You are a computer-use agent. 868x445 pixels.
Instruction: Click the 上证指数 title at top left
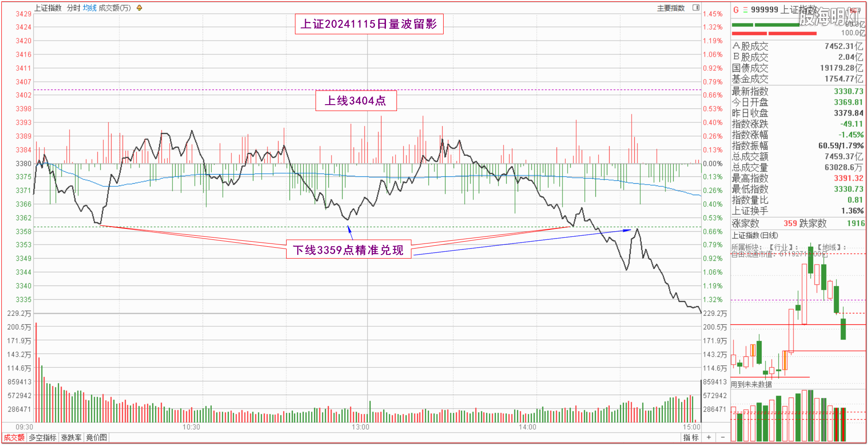tap(48, 8)
